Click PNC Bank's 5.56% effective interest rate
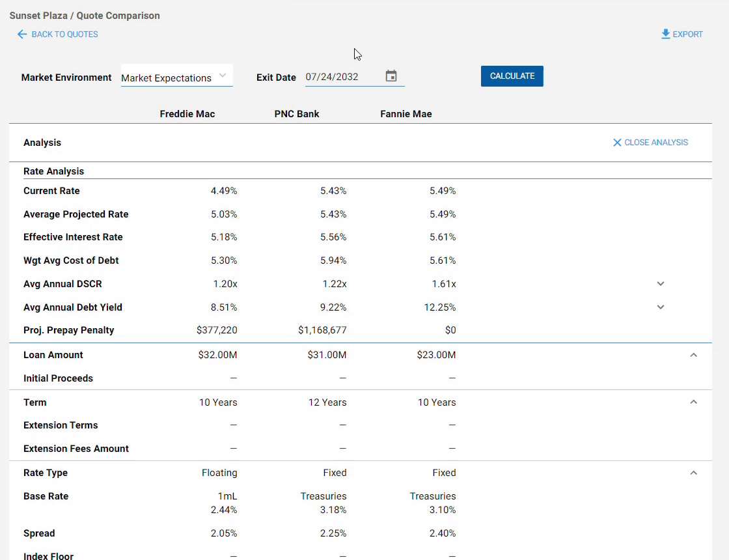The image size is (729, 560). 333,237
